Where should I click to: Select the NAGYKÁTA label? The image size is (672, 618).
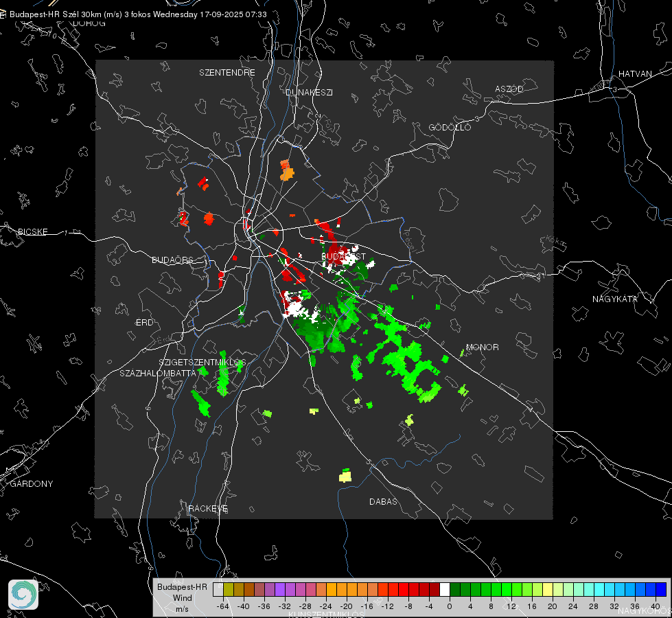point(614,299)
